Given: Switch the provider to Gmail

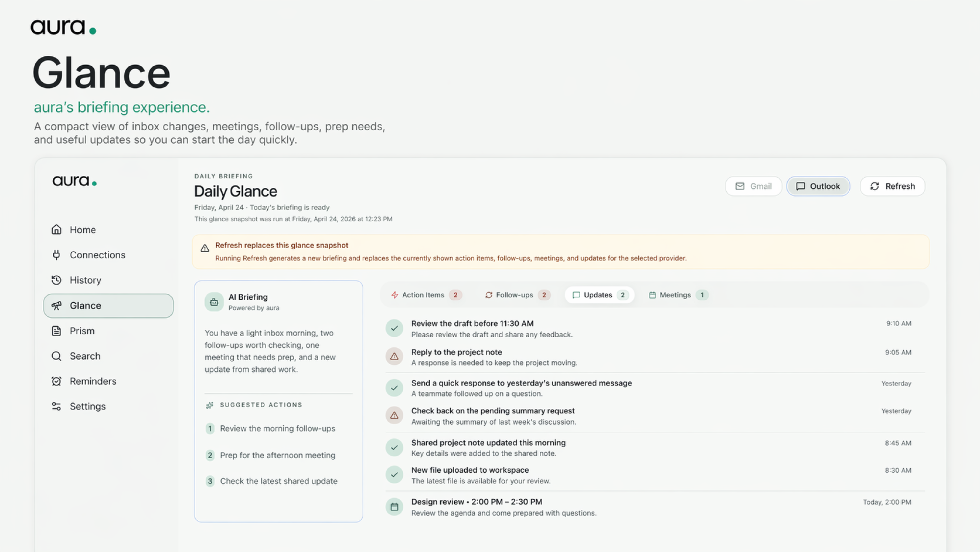Looking at the screenshot, I should coord(753,186).
